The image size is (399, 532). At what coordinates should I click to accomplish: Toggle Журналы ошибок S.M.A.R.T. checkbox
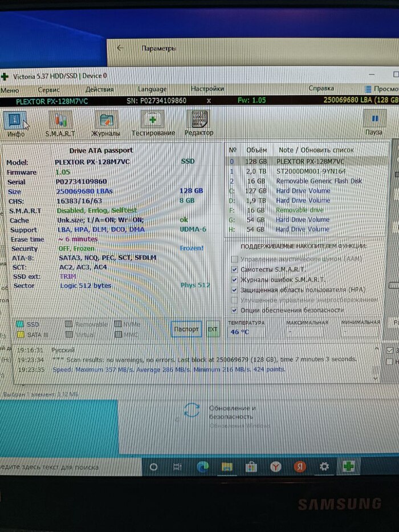(x=234, y=279)
